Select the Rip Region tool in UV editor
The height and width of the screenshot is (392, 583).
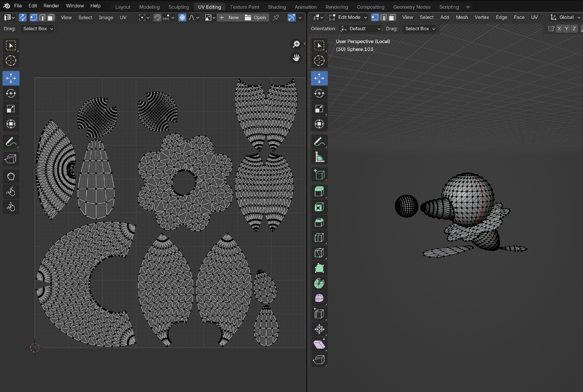pyautogui.click(x=11, y=159)
